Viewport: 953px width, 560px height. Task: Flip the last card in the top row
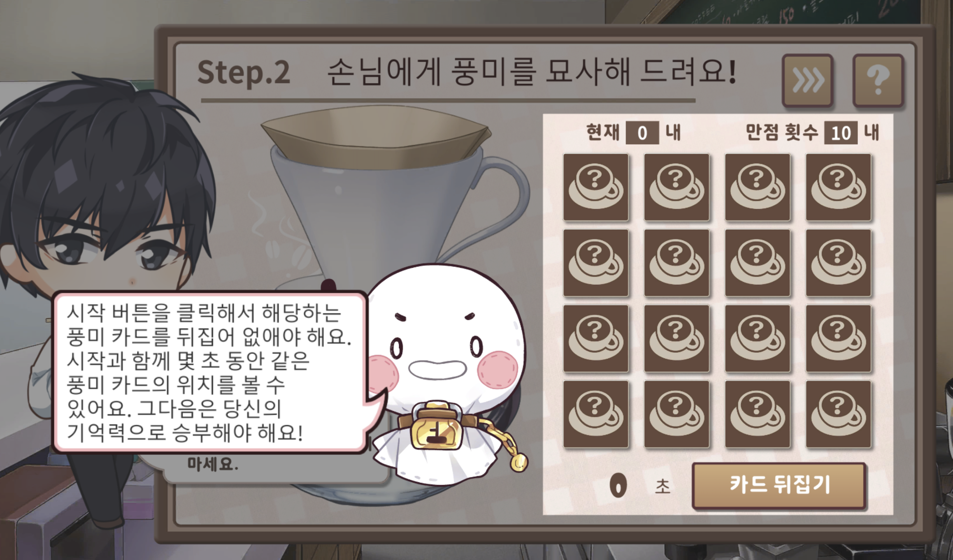pyautogui.click(x=839, y=187)
